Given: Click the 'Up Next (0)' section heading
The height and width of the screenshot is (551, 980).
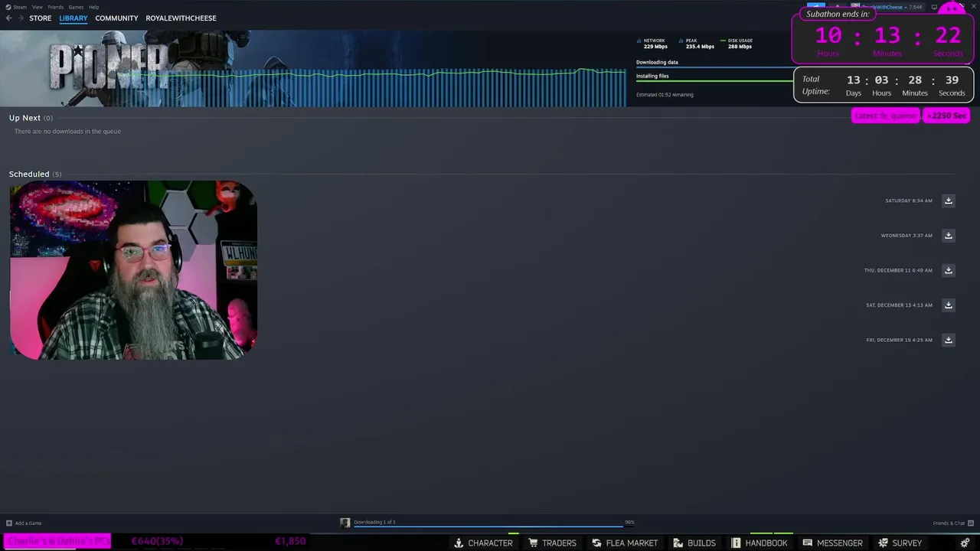Looking at the screenshot, I should (31, 118).
